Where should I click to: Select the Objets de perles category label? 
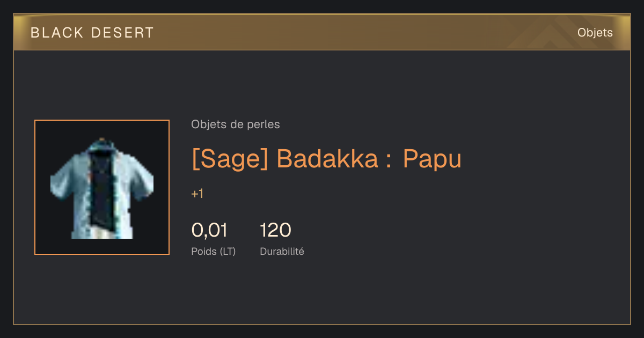pos(235,124)
